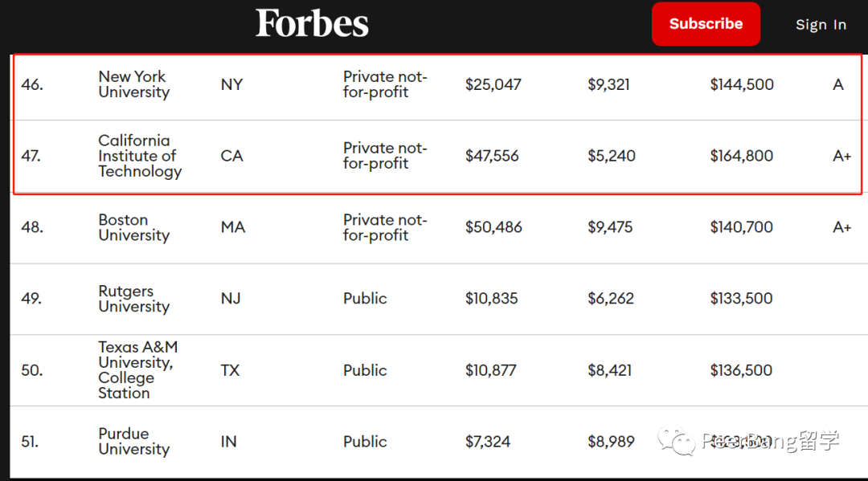Image resolution: width=868 pixels, height=481 pixels.
Task: Click the NY state cell
Action: [x=231, y=84]
